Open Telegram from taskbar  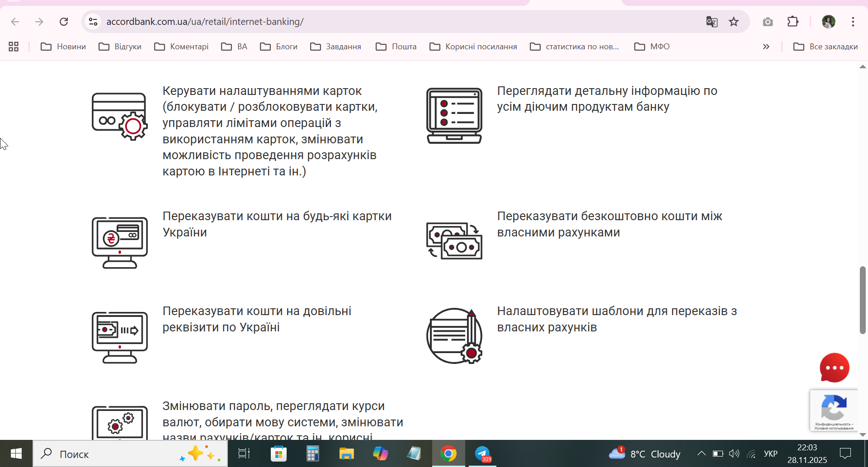483,453
